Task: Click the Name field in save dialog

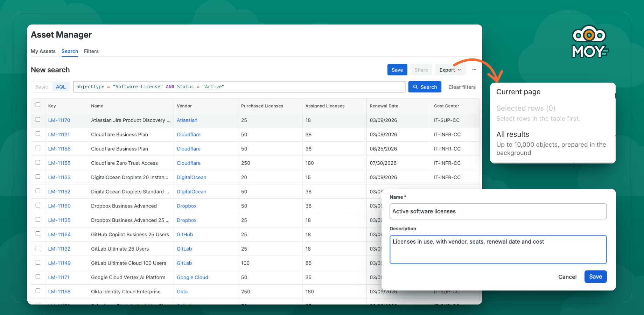Action: 498,211
